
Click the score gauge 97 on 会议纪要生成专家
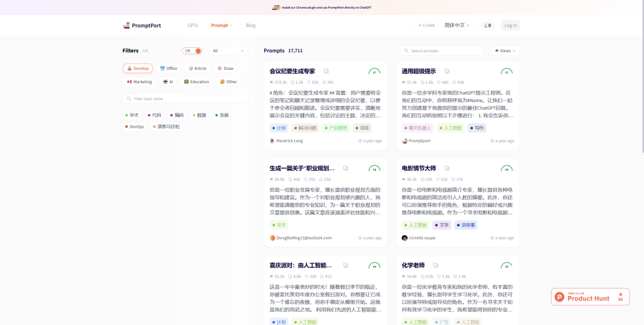coord(375,71)
